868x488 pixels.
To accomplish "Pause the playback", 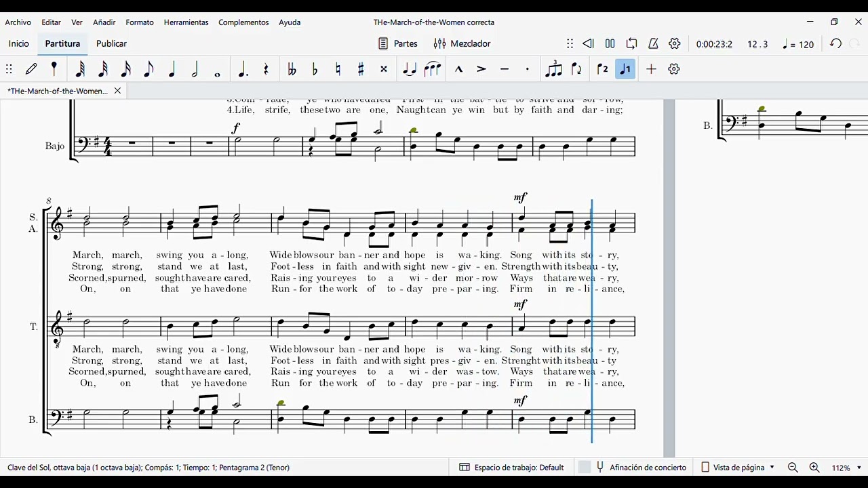I will coord(610,43).
